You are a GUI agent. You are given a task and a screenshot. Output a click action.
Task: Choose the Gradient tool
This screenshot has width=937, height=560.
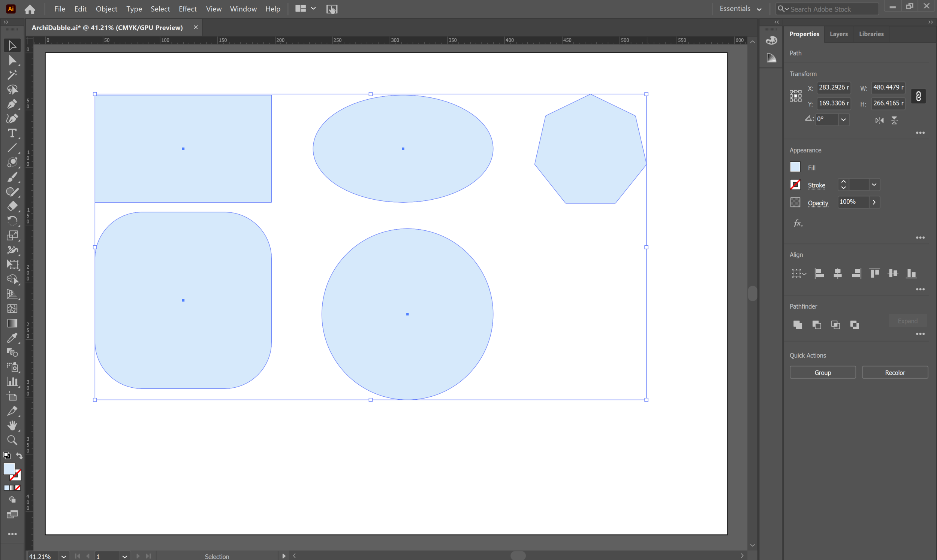pyautogui.click(x=12, y=323)
